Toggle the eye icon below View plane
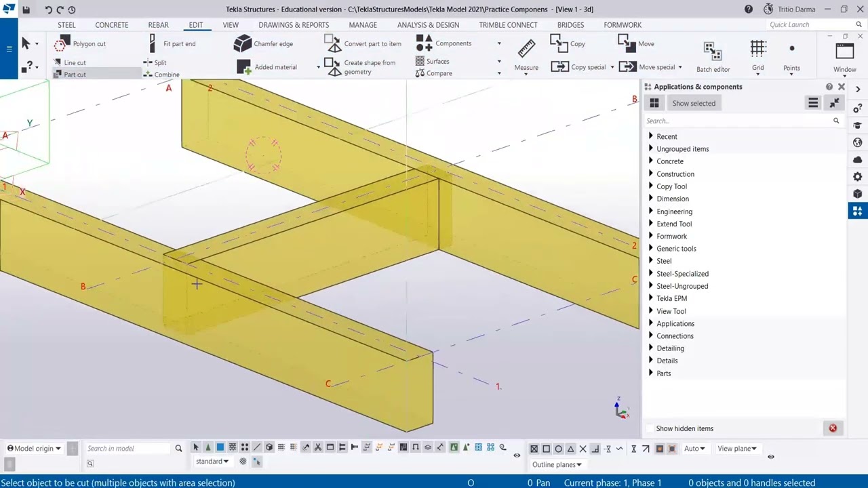This screenshot has width=868, height=488. pyautogui.click(x=770, y=457)
